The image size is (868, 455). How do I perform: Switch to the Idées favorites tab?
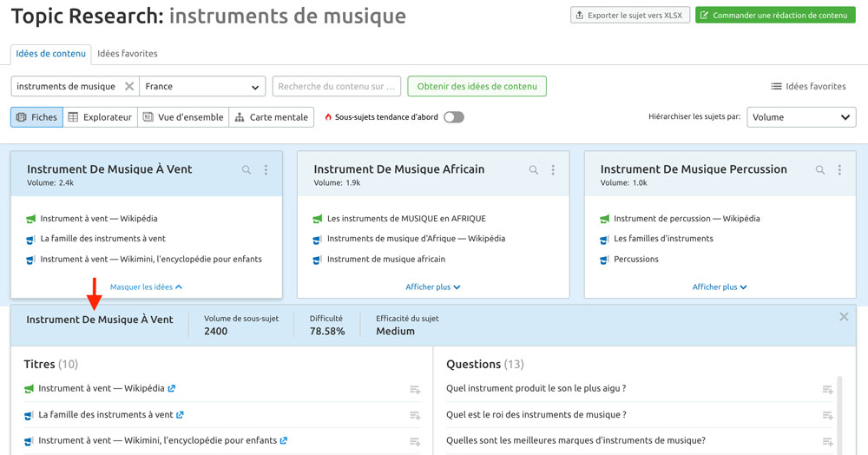128,54
